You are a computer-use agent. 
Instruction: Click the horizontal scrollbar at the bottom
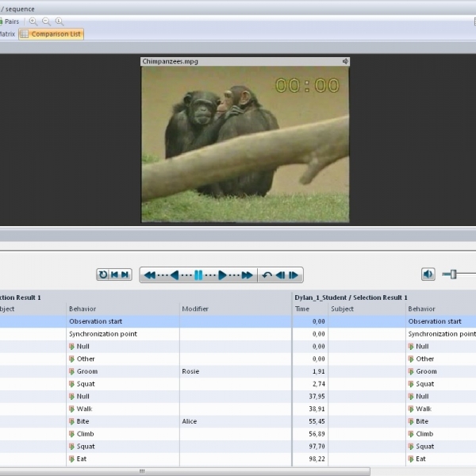coord(238,471)
